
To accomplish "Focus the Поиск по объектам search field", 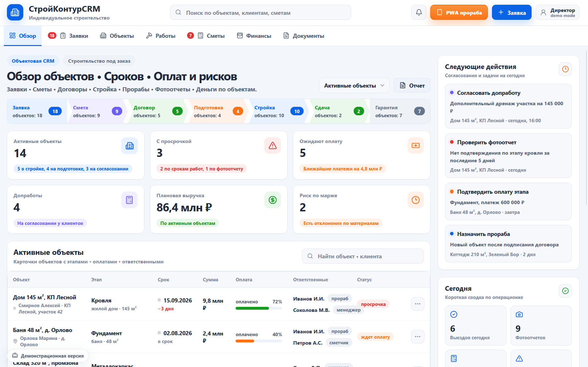I will point(260,12).
